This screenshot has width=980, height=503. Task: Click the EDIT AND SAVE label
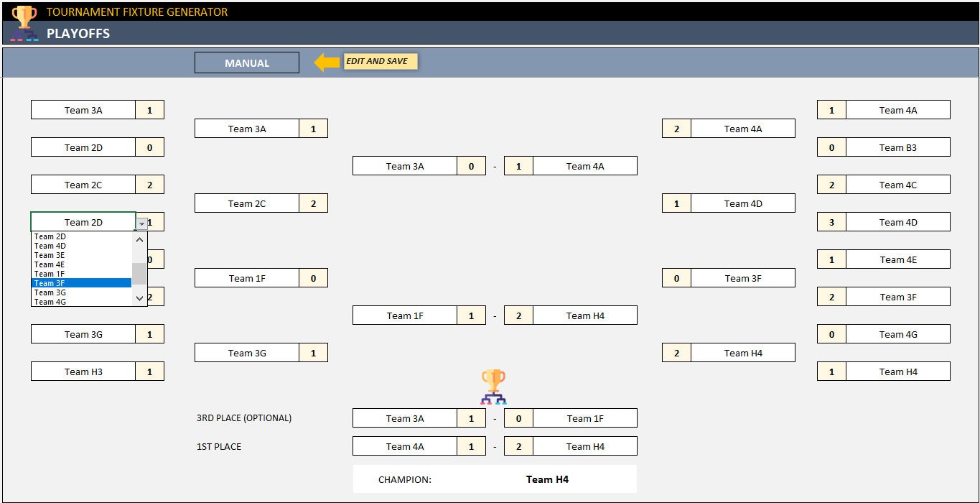pos(380,61)
